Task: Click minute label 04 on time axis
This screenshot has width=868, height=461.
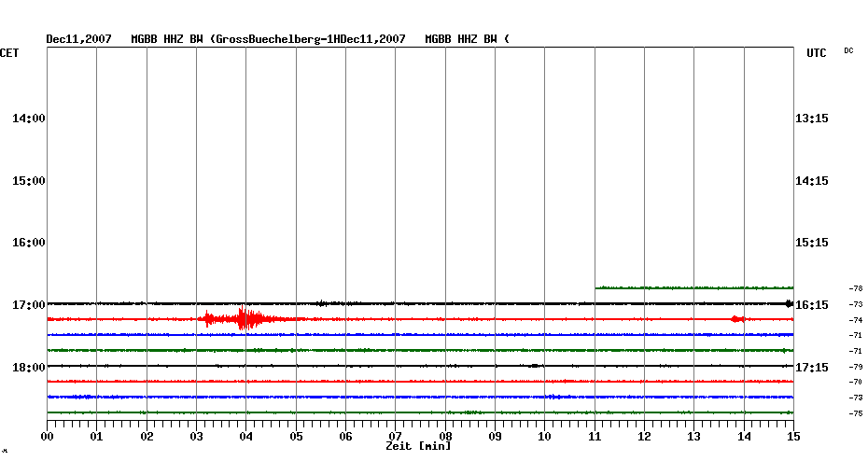Action: (245, 437)
